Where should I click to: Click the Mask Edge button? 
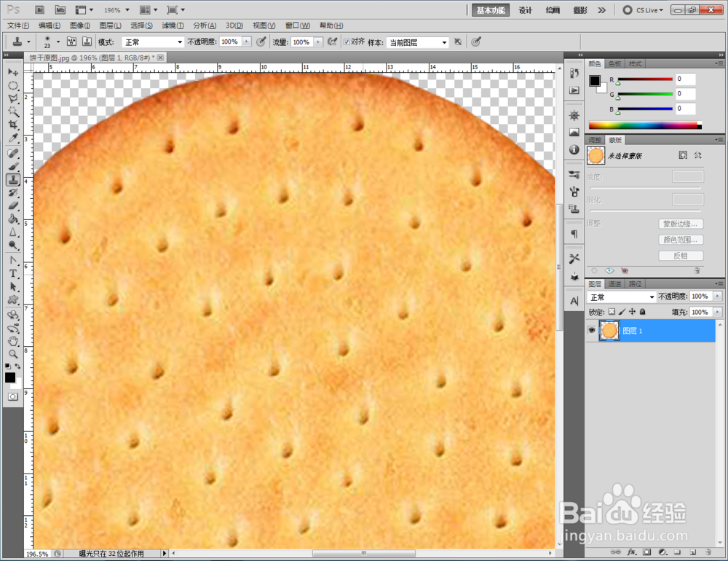[681, 224]
